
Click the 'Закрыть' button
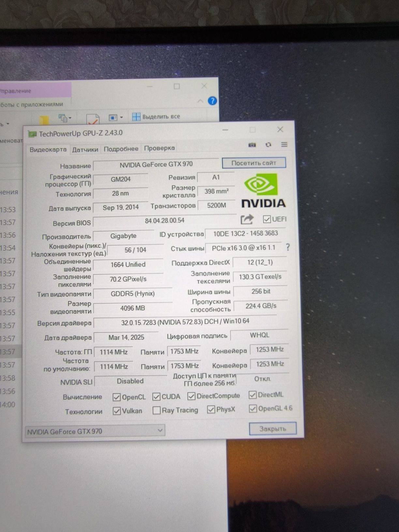click(273, 429)
